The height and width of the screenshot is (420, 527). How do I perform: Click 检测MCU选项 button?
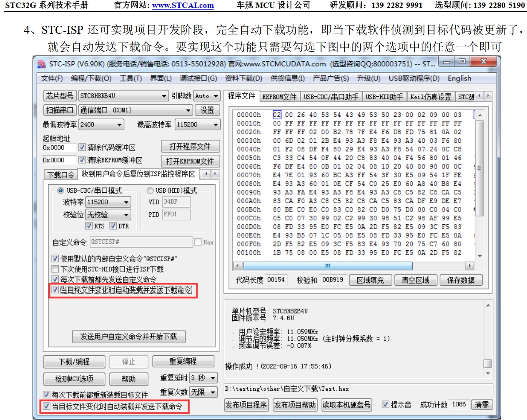(x=74, y=379)
